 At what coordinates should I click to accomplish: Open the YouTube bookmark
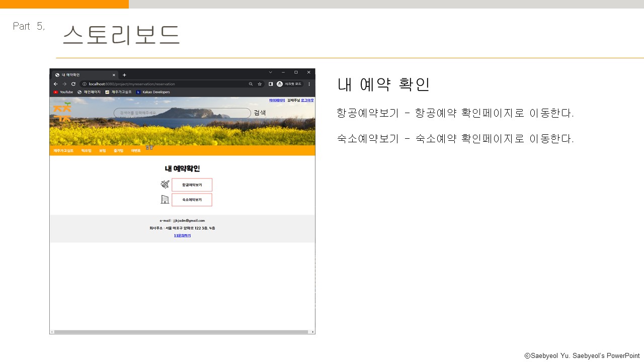[63, 92]
